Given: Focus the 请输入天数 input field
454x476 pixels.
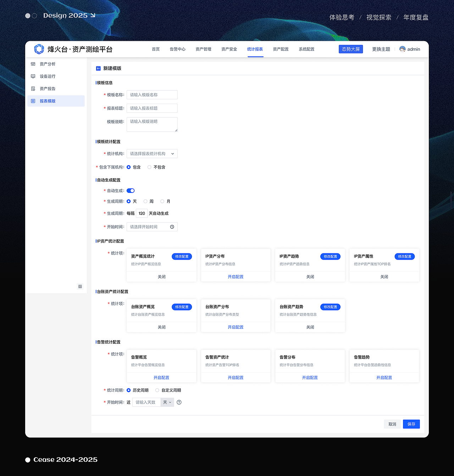Looking at the screenshot, I should click(146, 402).
